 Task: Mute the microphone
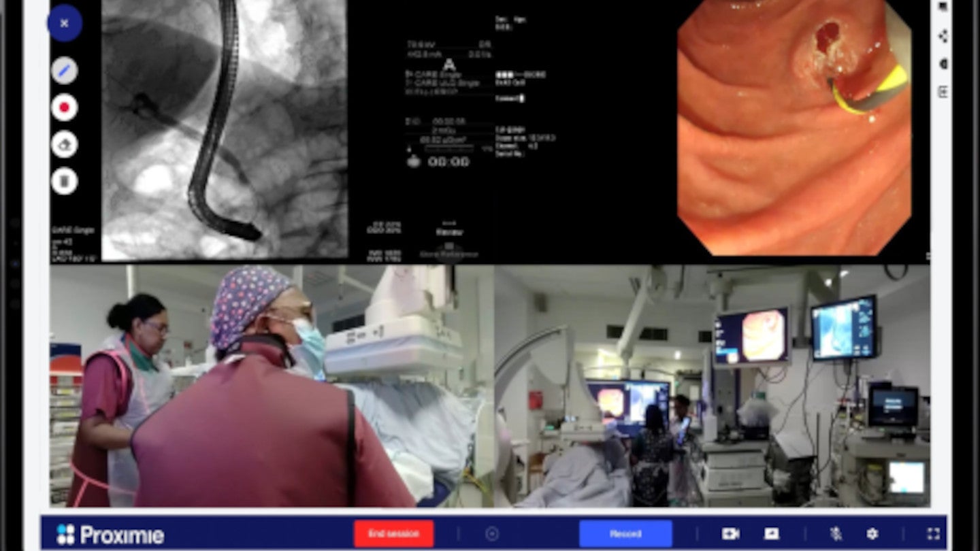tap(836, 535)
